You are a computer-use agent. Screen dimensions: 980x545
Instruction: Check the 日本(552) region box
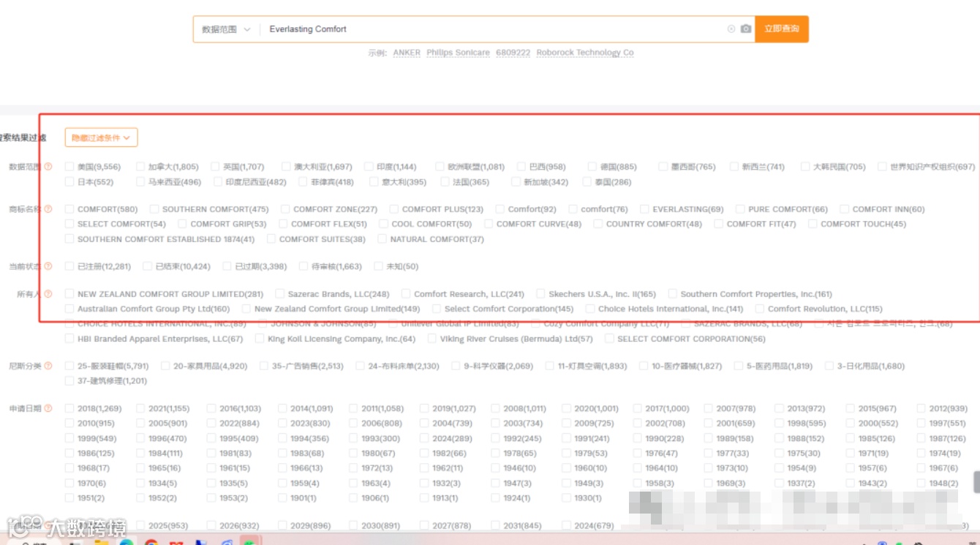coord(69,182)
